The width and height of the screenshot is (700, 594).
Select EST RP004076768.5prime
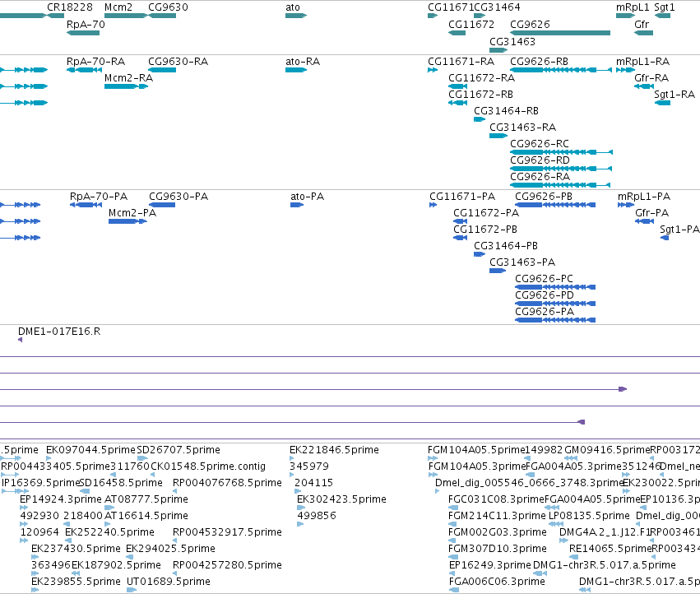point(227,483)
